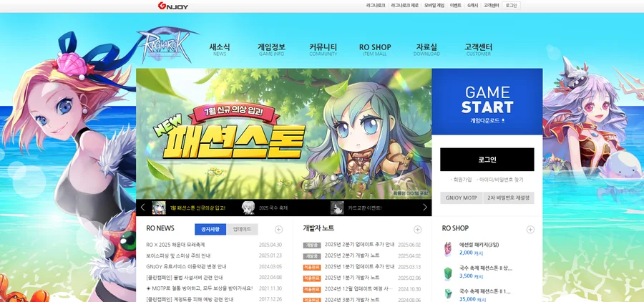This screenshot has height=302, width=644.
Task: Open the 고객센터 CUSTOMER menu
Action: (478, 49)
